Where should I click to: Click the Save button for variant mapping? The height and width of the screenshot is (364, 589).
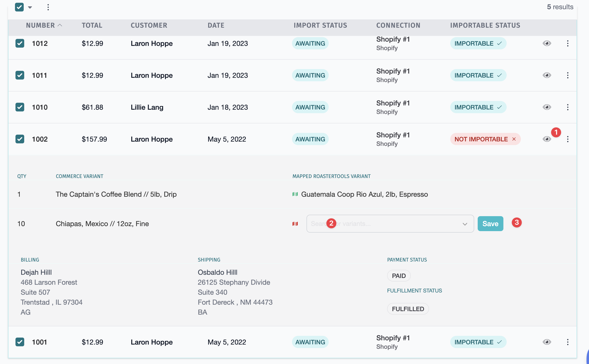click(490, 224)
